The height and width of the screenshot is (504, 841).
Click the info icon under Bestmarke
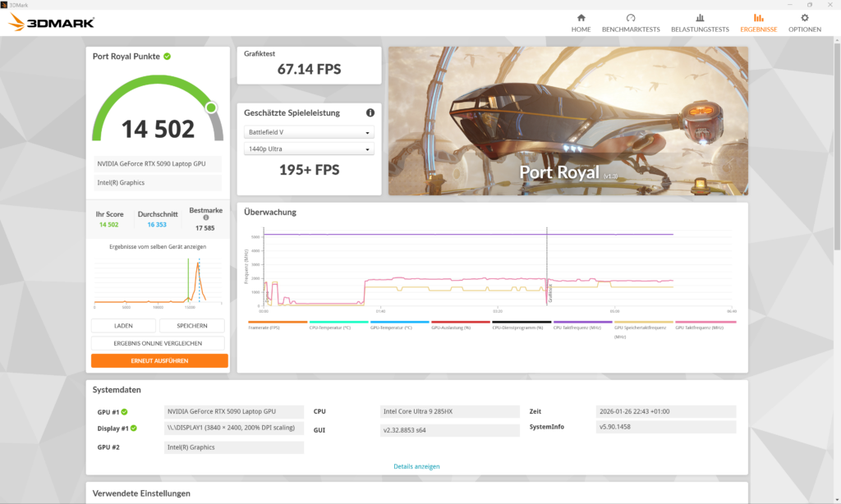[x=205, y=218]
